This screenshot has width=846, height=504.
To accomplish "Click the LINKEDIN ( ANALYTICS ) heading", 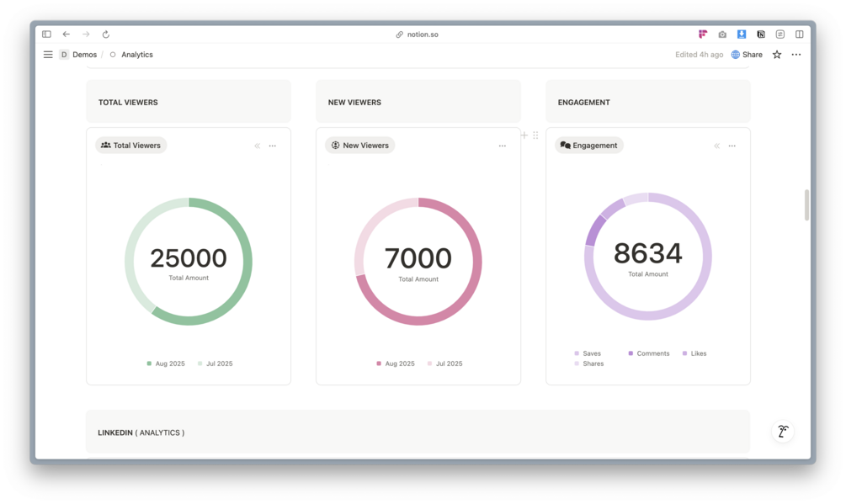I will [141, 432].
